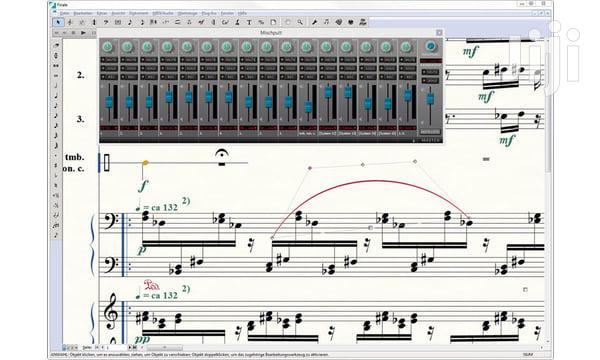This screenshot has height=360, width=600.
Task: Solo the master channel
Action: [x=430, y=81]
